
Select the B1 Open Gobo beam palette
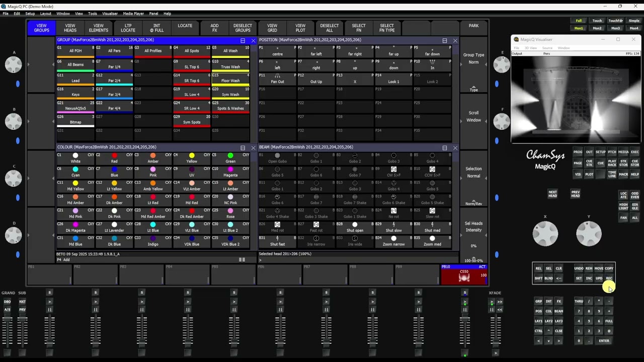point(277,158)
